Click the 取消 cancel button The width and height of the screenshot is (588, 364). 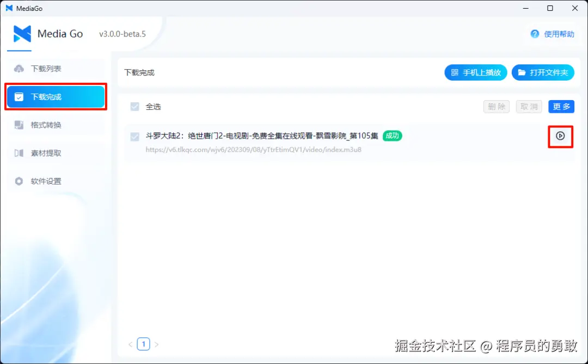[x=529, y=107]
